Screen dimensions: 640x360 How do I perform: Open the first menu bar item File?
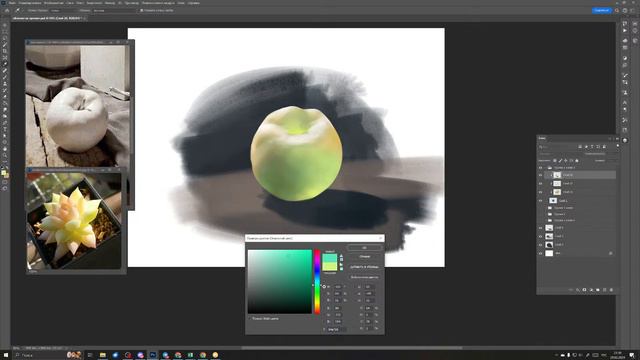(12, 3)
